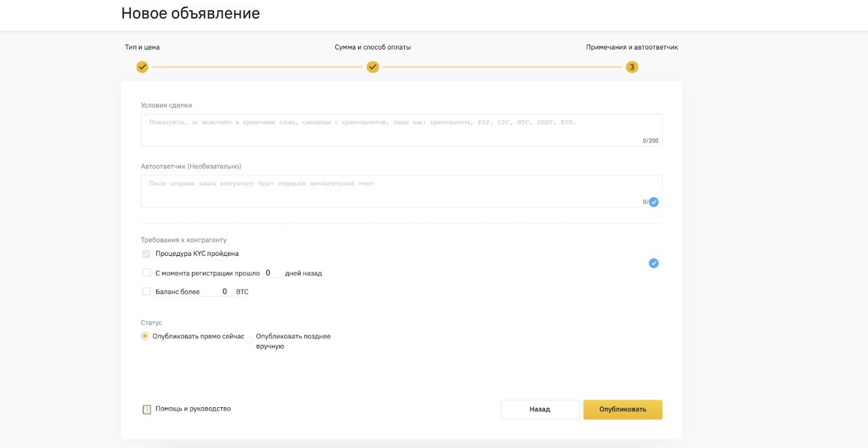Click the 'Опубликовать' button
This screenshot has height=448, width=868.
tap(623, 409)
